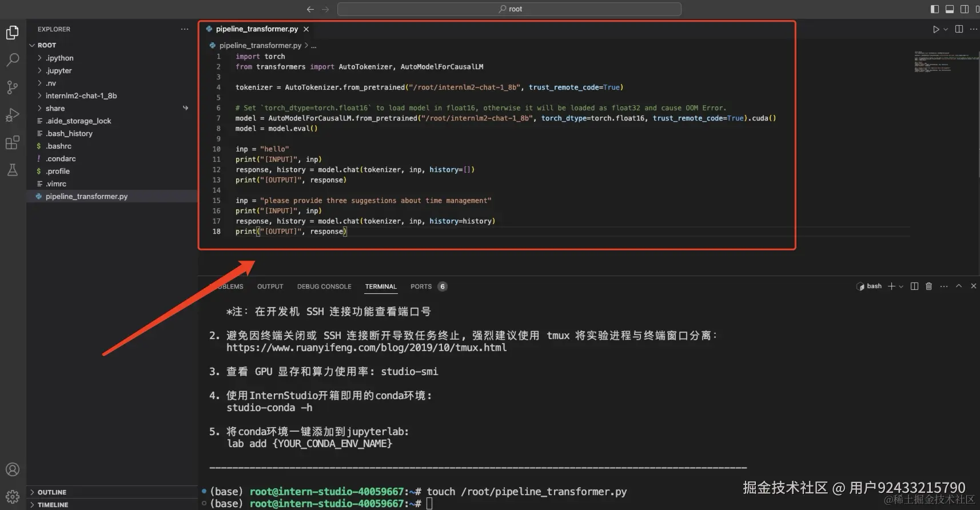Open editor more actions menu

click(x=973, y=29)
